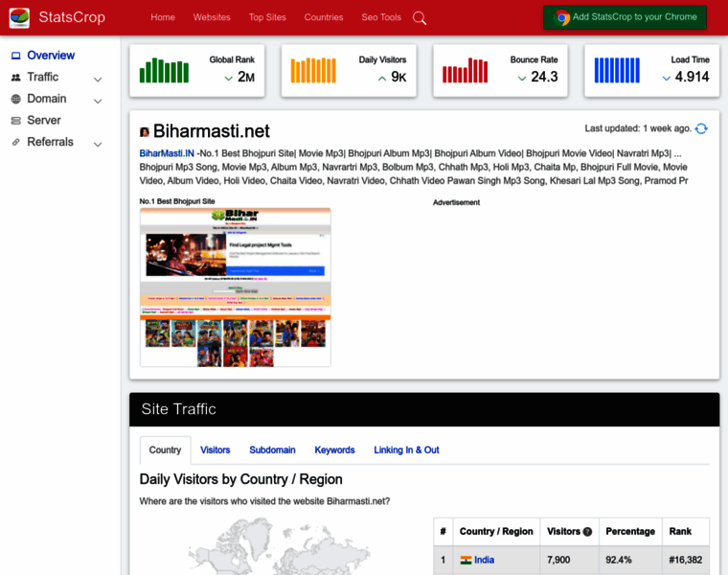Select Overview in the sidebar
Screen dimensions: 728x575
click(51, 56)
